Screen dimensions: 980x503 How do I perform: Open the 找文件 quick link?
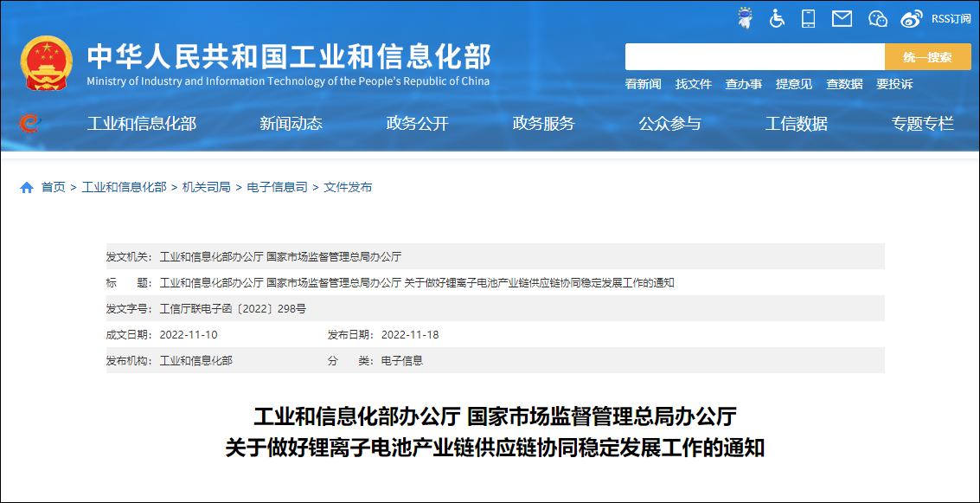(694, 84)
